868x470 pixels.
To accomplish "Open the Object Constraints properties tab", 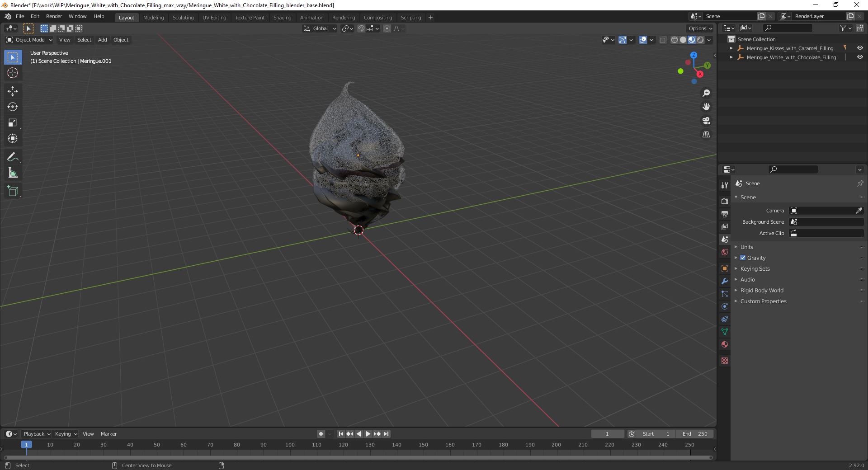I will pyautogui.click(x=725, y=319).
